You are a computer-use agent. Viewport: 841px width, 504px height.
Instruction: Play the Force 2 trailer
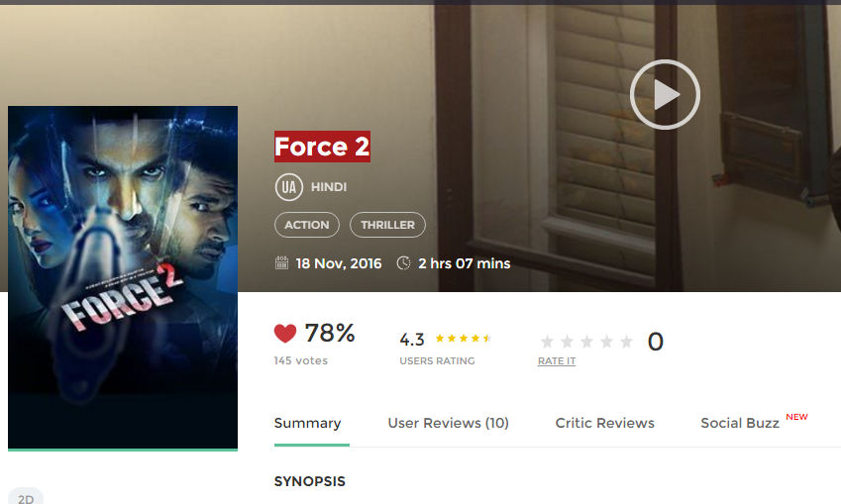pos(665,95)
